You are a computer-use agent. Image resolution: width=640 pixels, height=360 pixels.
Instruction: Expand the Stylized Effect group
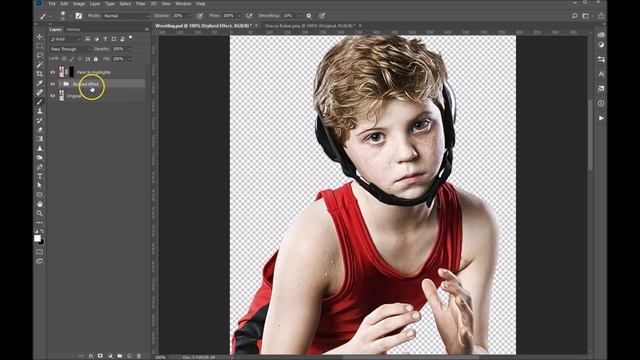60,84
